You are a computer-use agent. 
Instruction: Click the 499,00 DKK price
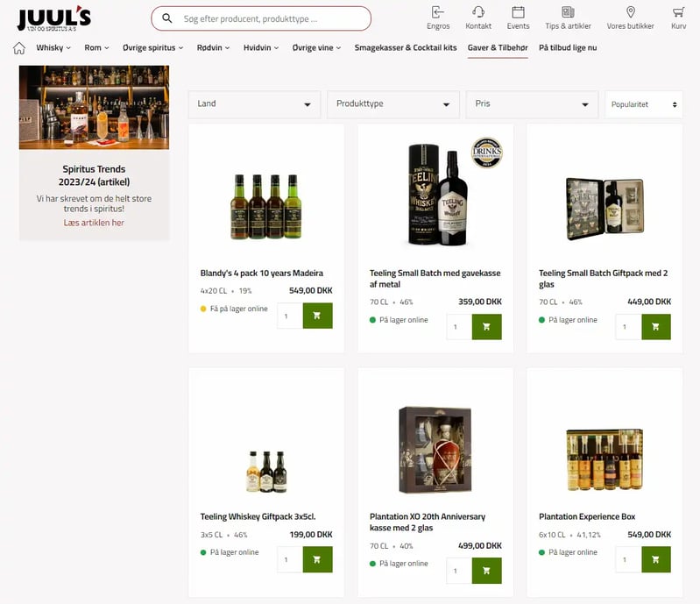point(480,545)
